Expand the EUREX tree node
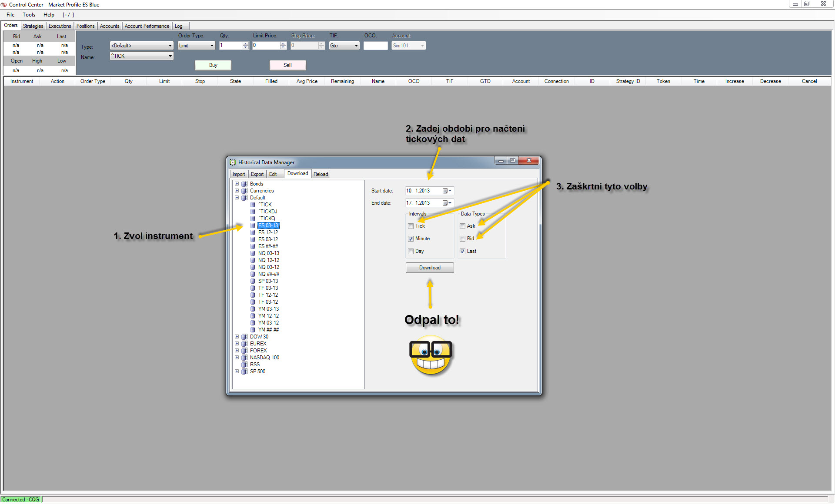The height and width of the screenshot is (504, 835). pyautogui.click(x=237, y=344)
